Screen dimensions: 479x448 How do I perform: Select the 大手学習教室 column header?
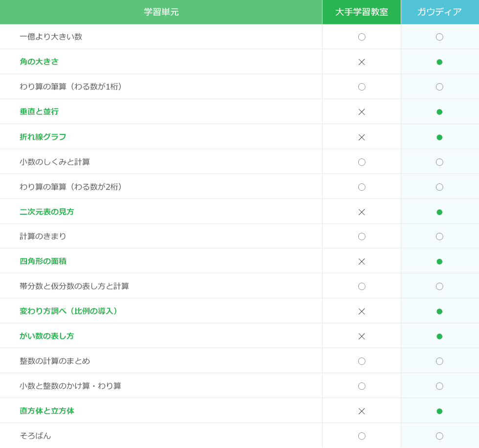[362, 12]
